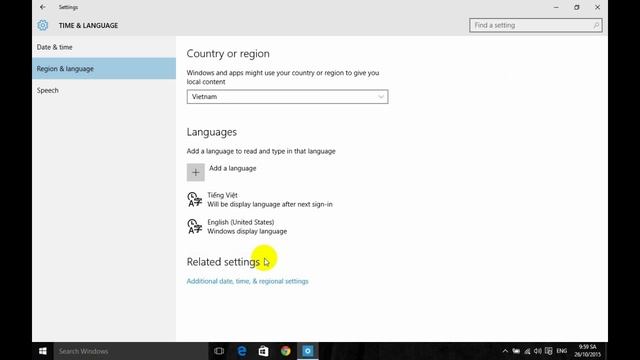Click the Find a setting search box
This screenshot has width=640, height=360.
(536, 25)
